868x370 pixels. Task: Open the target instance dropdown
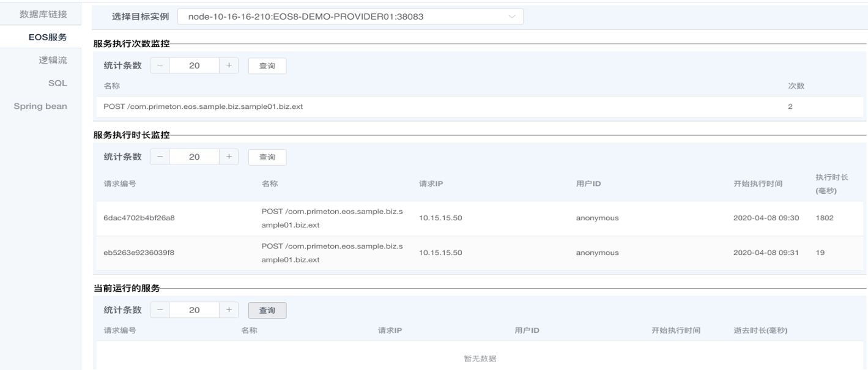(x=350, y=17)
